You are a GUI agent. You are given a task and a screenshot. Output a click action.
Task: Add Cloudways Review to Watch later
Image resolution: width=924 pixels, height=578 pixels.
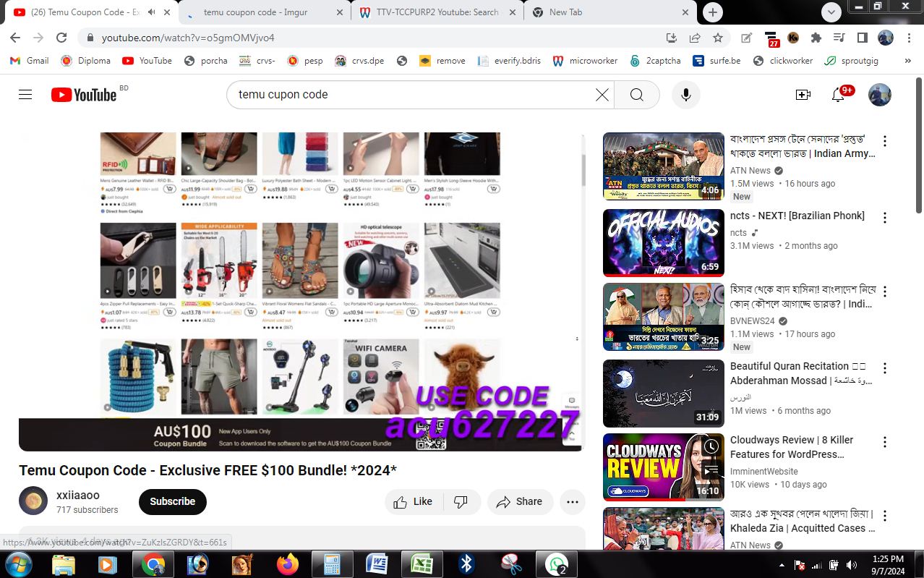coord(711,446)
